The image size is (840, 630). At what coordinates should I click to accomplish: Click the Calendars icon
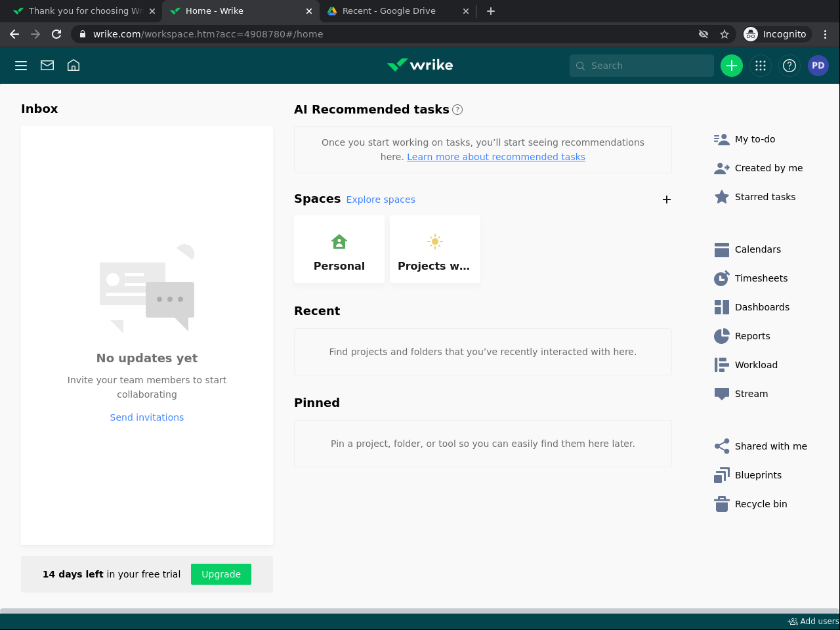(x=722, y=249)
